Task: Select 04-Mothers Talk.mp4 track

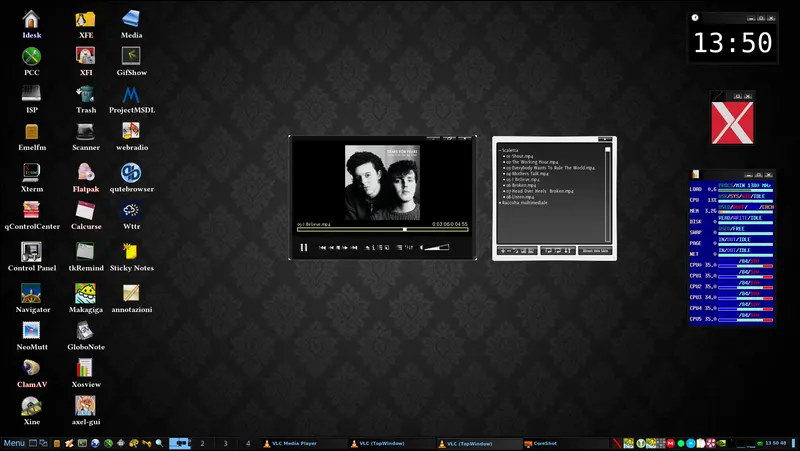Action: (x=527, y=173)
